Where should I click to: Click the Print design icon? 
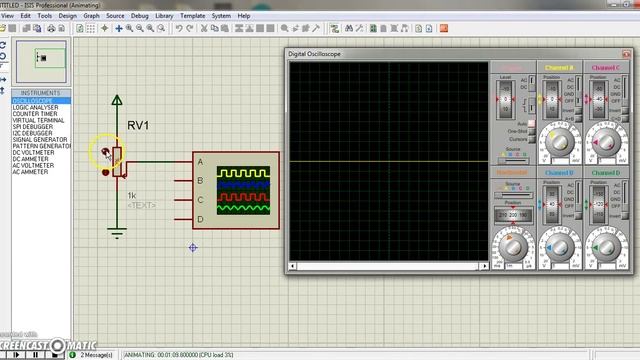click(x=51, y=28)
